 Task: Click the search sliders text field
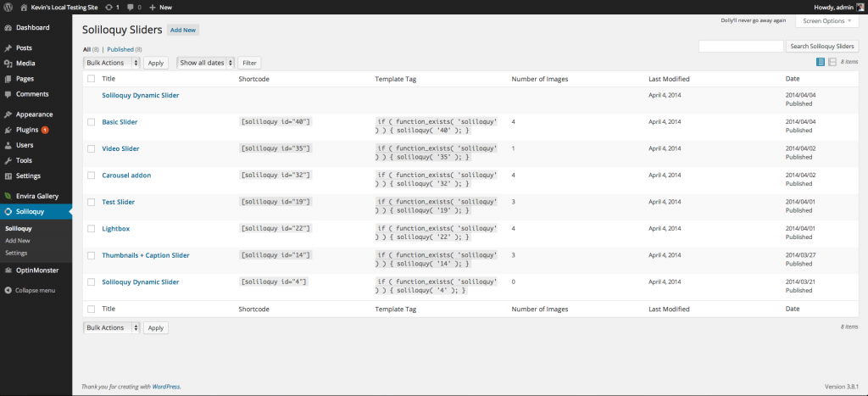pyautogui.click(x=741, y=47)
